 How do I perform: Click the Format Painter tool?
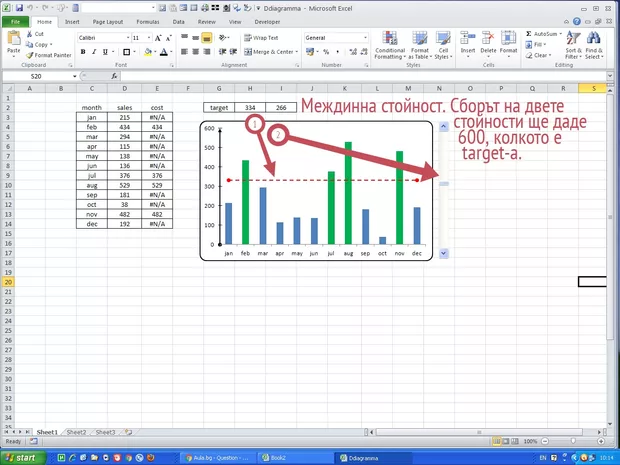[48, 55]
